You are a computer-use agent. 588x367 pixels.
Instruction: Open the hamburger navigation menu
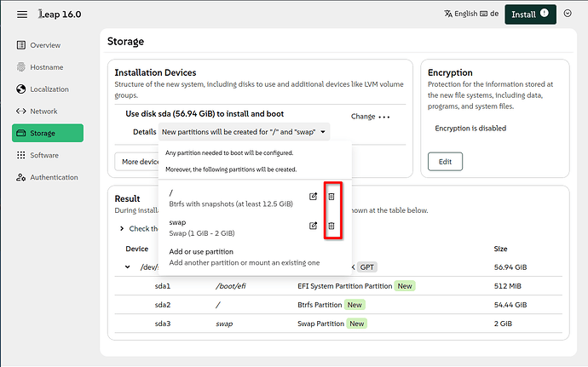(x=22, y=14)
